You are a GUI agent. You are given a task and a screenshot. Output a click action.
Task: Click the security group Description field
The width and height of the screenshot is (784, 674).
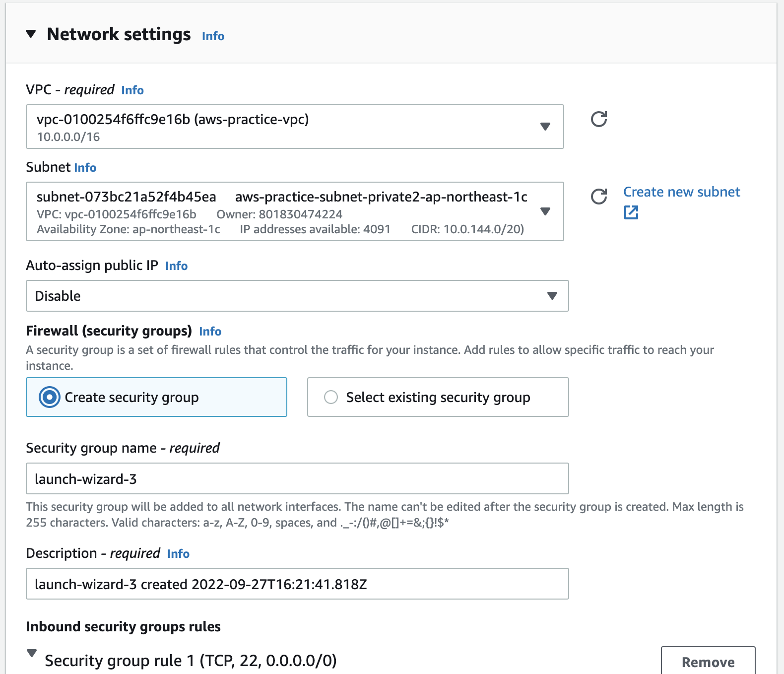pyautogui.click(x=297, y=584)
